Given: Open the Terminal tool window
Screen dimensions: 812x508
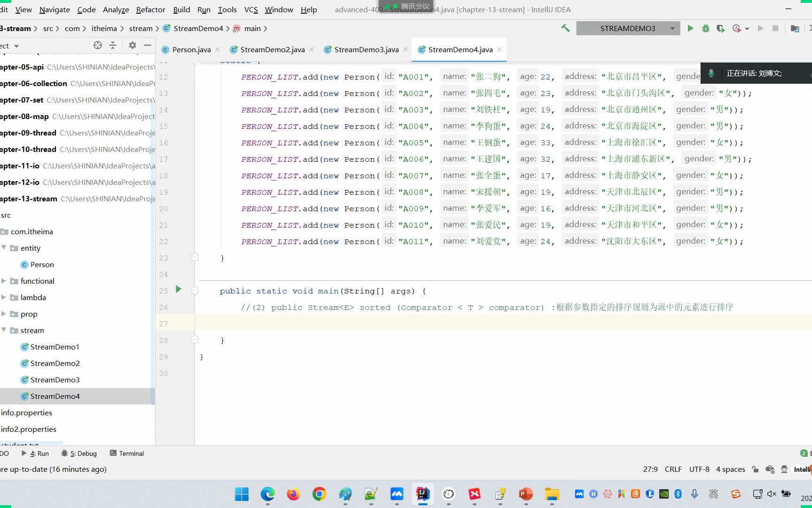Looking at the screenshot, I should pyautogui.click(x=127, y=453).
